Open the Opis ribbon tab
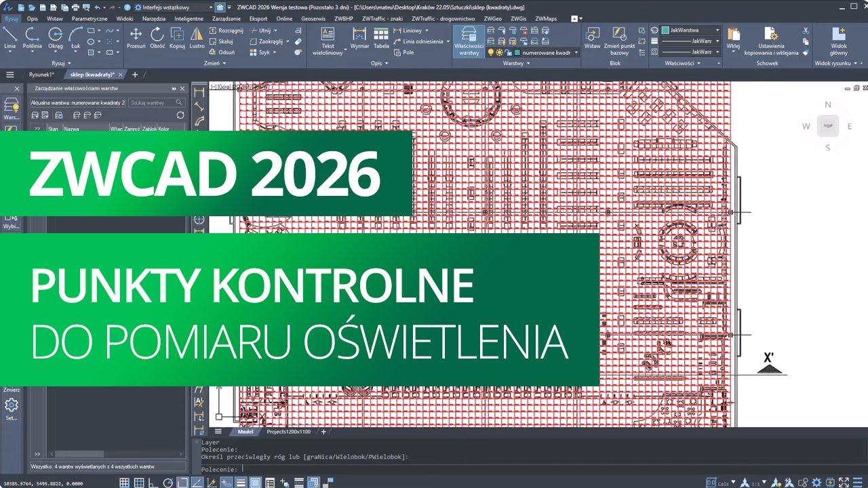Screen dimensions: 868x488 (33, 18)
